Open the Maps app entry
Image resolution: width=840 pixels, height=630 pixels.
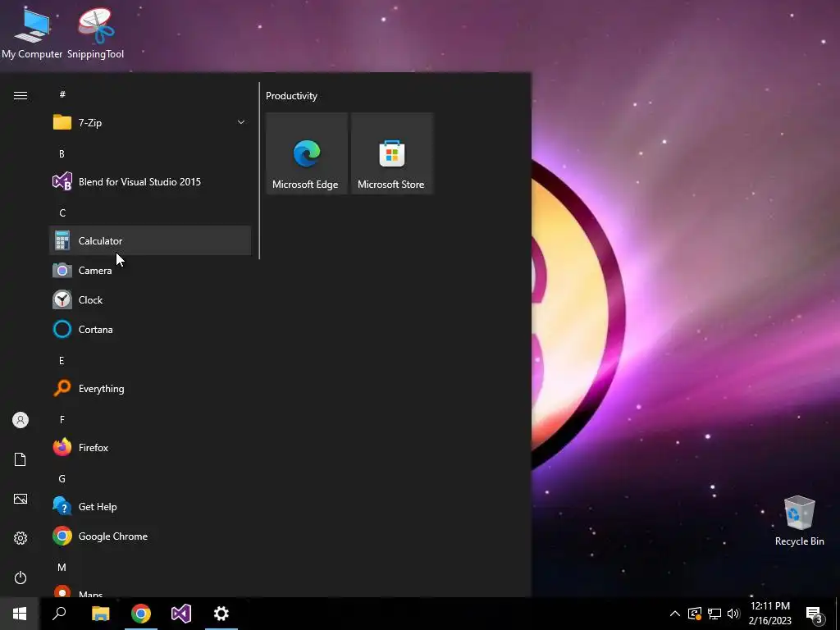150,589
